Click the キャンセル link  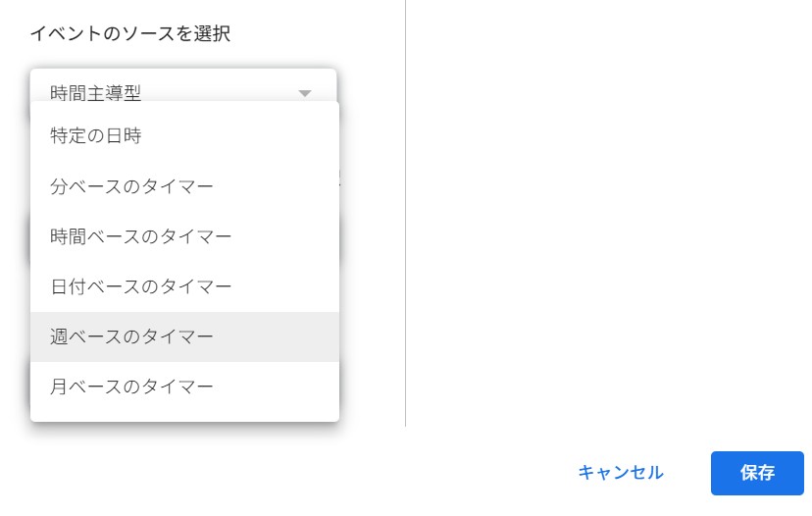pyautogui.click(x=621, y=473)
